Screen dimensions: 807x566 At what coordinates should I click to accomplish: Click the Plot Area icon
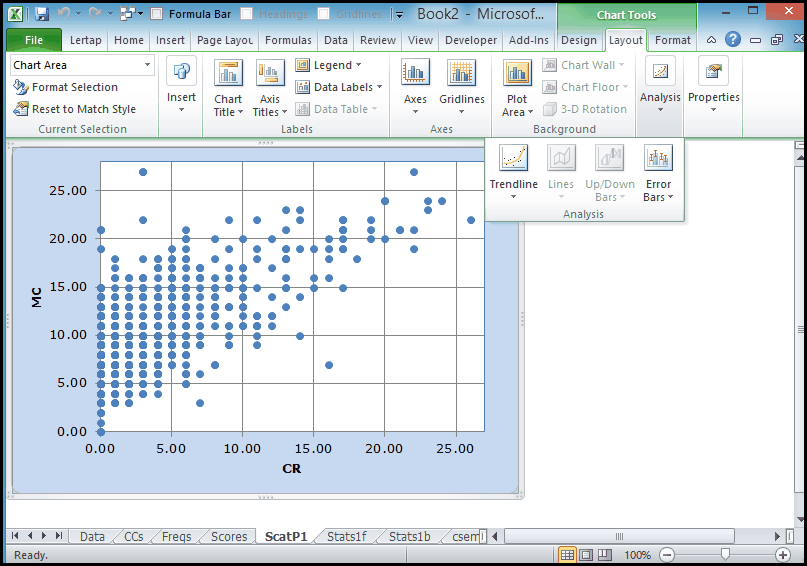(x=517, y=74)
